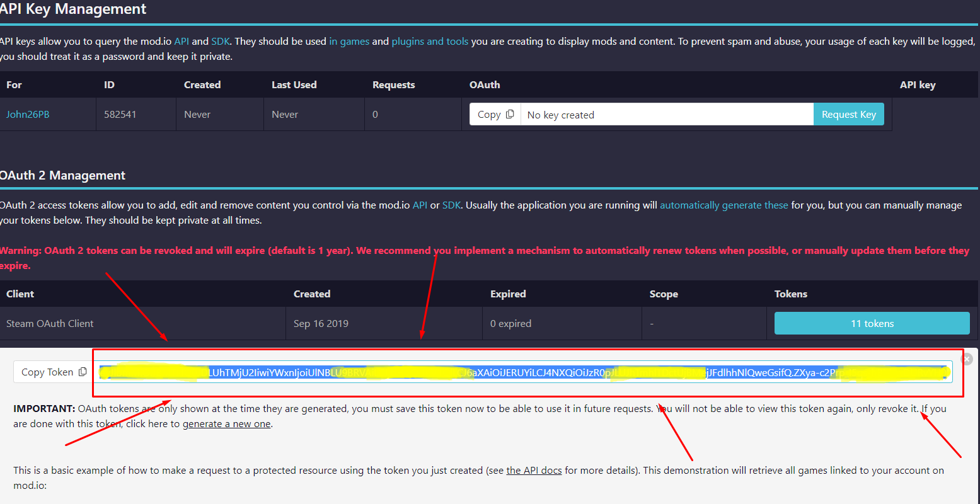Click the Request Key button
This screenshot has width=980, height=504.
tap(848, 114)
